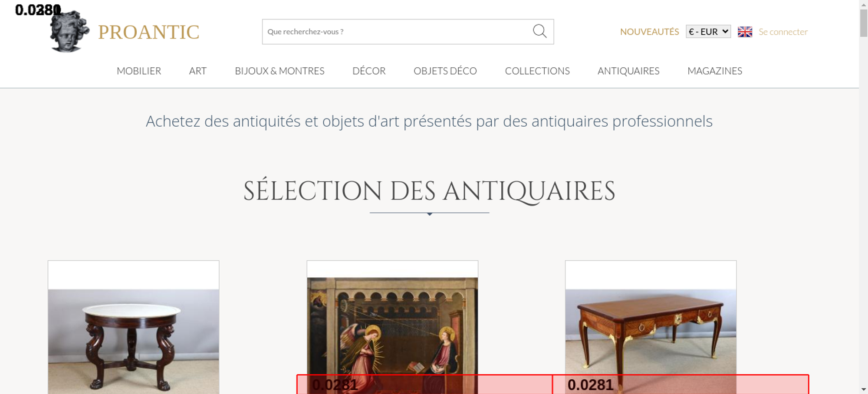Image resolution: width=868 pixels, height=394 pixels.
Task: Click the Se connecter login link
Action: [783, 32]
